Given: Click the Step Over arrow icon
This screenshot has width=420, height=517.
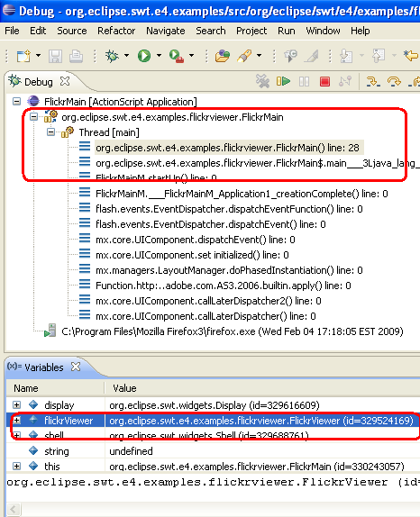Looking at the screenshot, I should [394, 81].
